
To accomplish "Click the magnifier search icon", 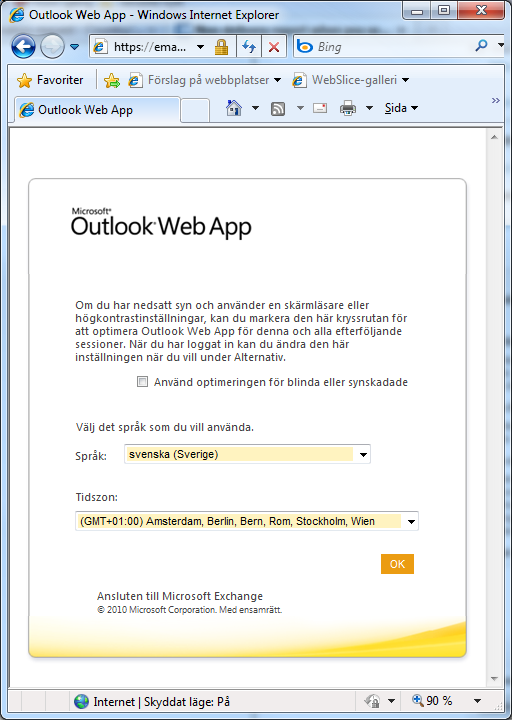I will tap(481, 46).
